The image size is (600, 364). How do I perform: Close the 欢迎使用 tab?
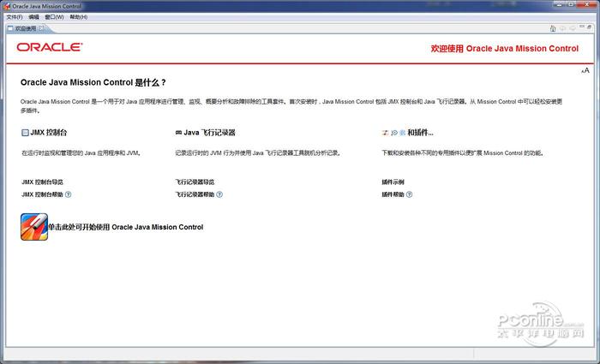41,28
